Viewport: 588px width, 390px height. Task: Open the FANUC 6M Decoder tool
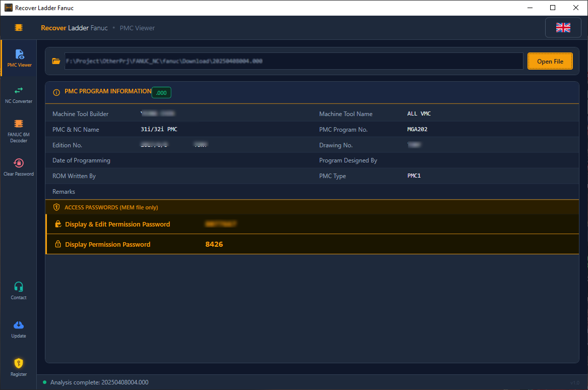click(19, 131)
